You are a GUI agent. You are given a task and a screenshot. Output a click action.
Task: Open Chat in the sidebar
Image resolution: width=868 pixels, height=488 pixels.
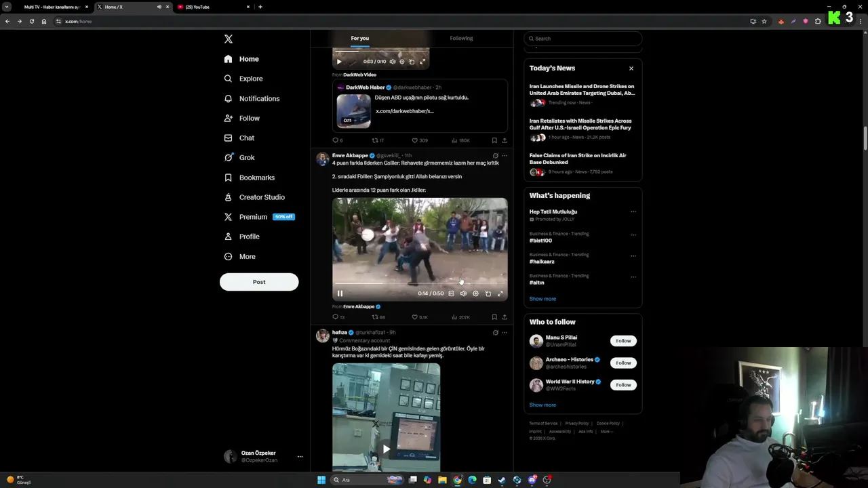(239, 138)
